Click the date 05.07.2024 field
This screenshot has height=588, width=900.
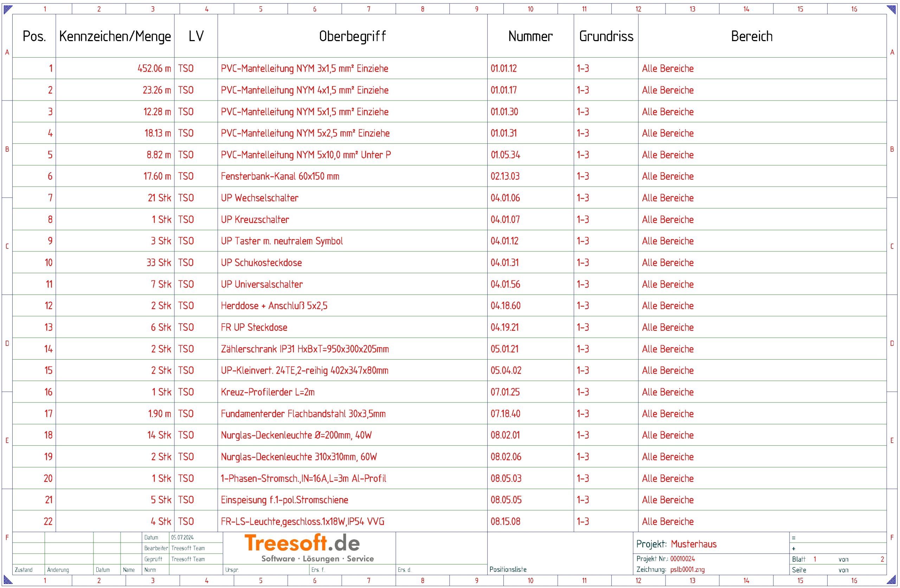182,537
